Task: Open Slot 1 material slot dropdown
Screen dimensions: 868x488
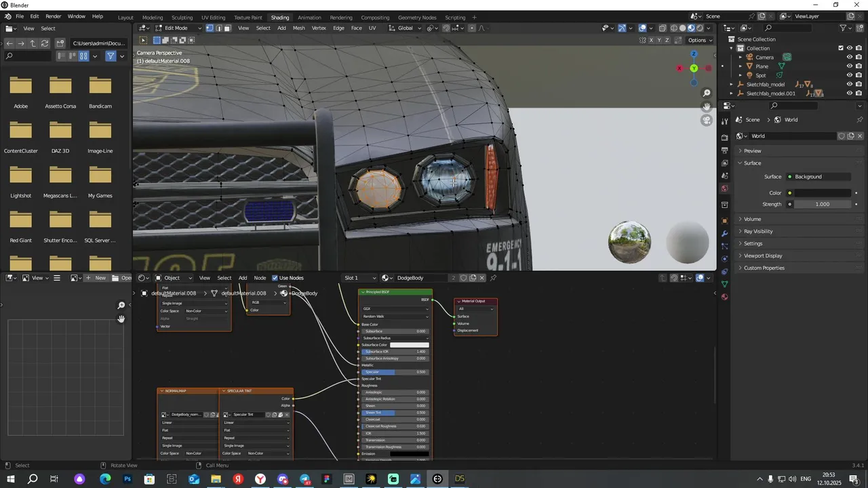Action: (359, 278)
